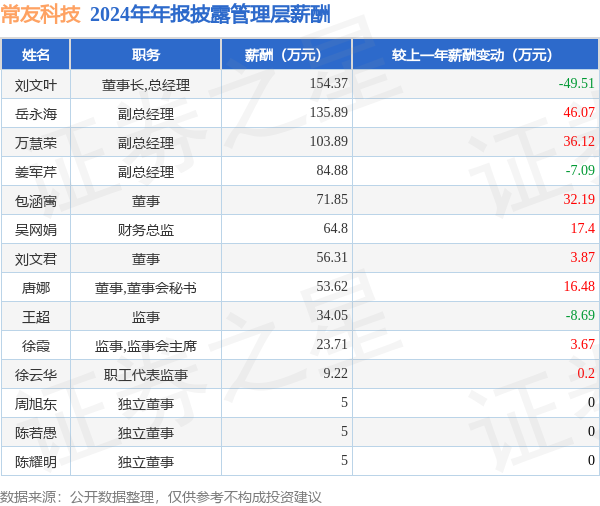Click salary value 135.89
This screenshot has height=506, width=600.
(329, 112)
